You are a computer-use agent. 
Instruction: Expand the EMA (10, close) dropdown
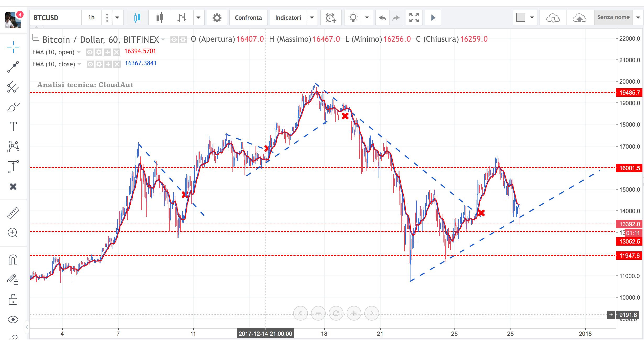tap(79, 64)
